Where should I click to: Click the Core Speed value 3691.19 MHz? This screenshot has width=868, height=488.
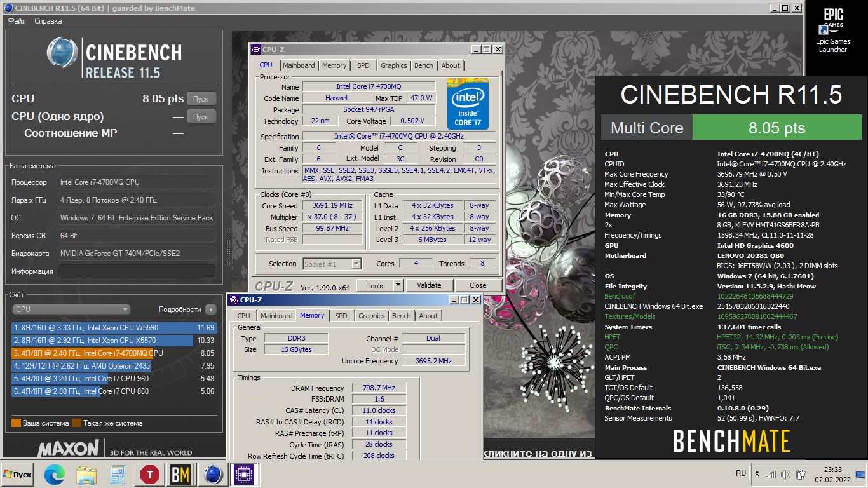[x=332, y=206]
